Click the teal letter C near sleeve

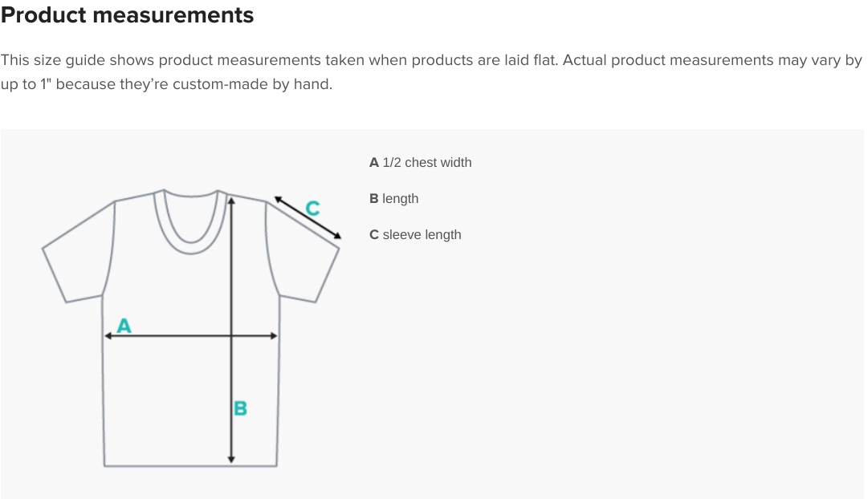[313, 208]
